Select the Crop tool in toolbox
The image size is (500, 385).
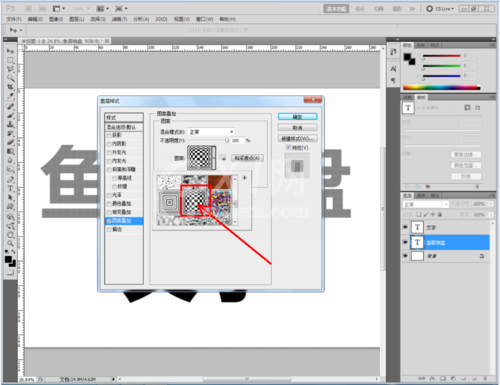pos(10,87)
